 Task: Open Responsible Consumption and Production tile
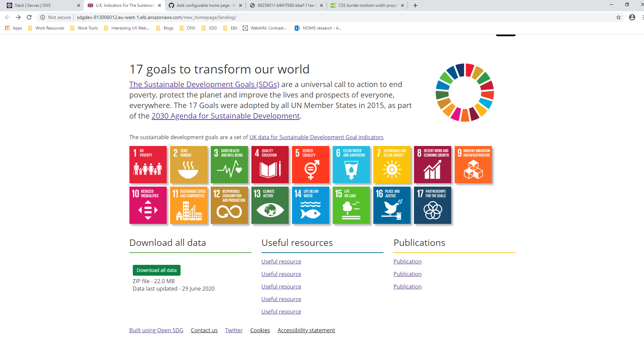tap(229, 205)
